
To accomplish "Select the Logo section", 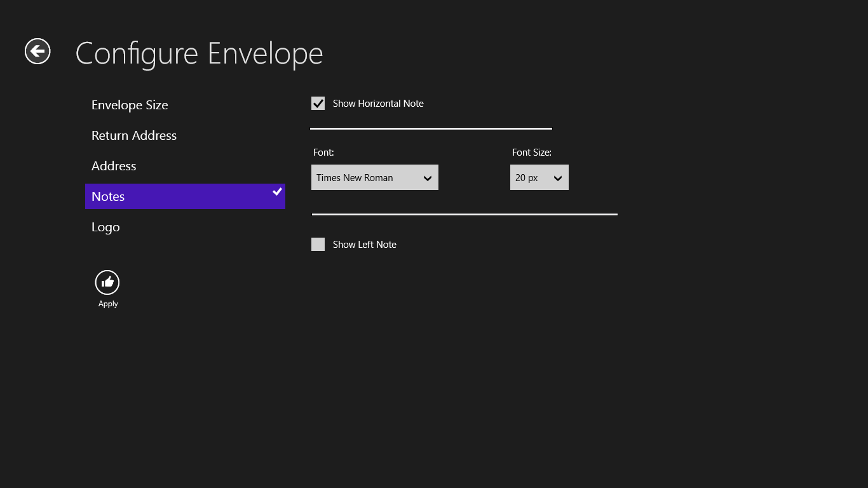I will point(105,227).
